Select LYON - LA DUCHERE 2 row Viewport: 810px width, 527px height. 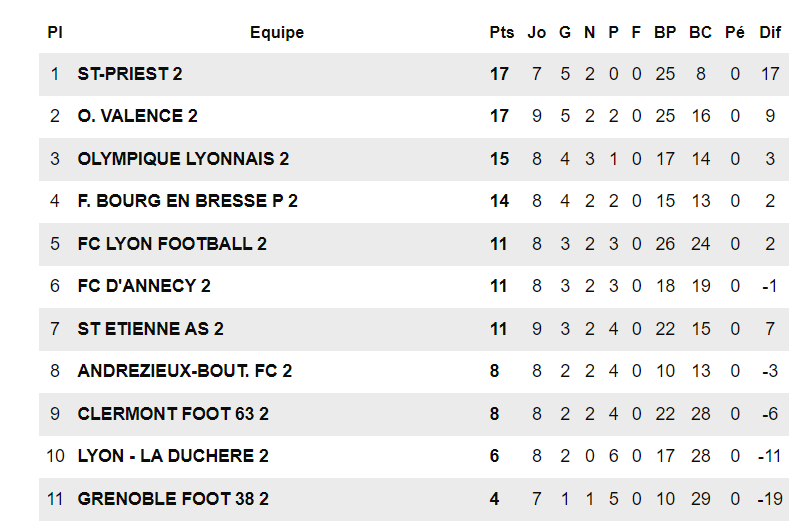coord(173,456)
